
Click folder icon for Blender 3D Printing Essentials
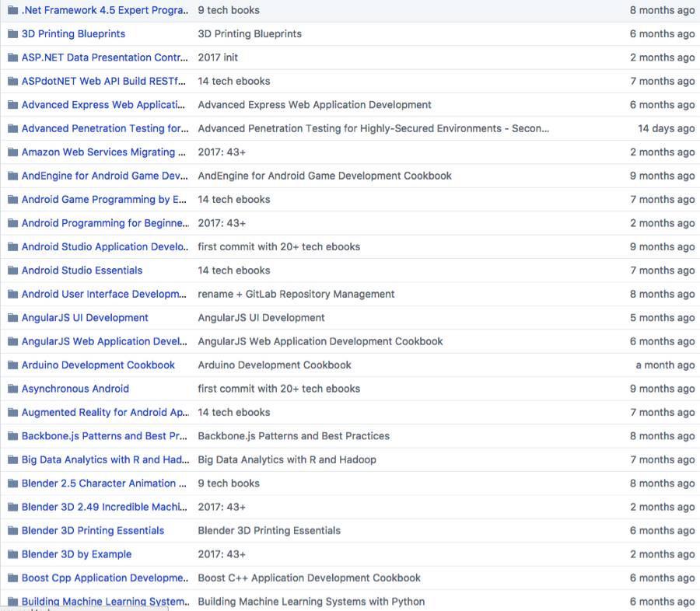coord(13,531)
